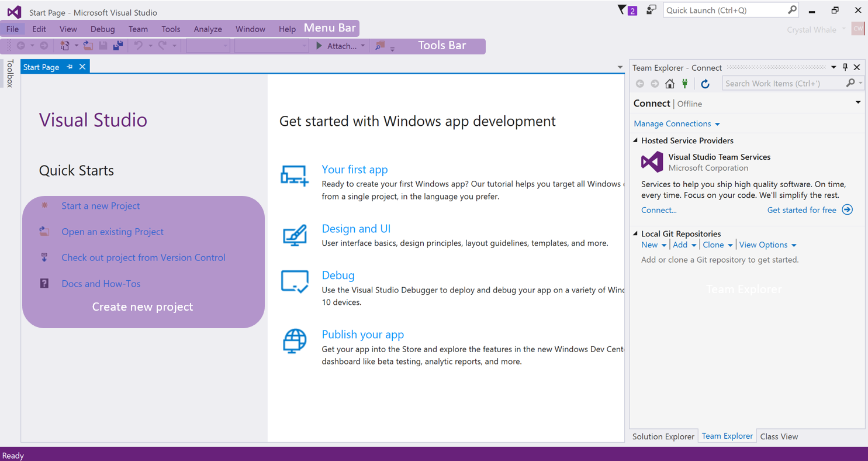Click the Find in Files toolbar icon
This screenshot has width=868, height=461.
tap(380, 46)
